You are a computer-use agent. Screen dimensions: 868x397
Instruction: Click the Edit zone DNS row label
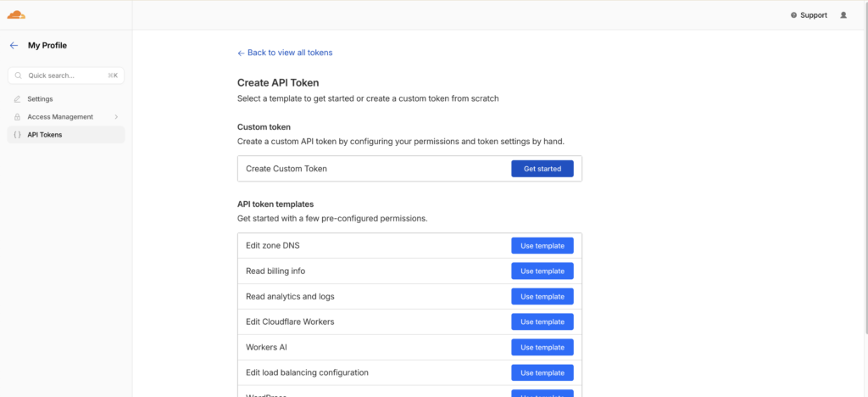pos(272,246)
